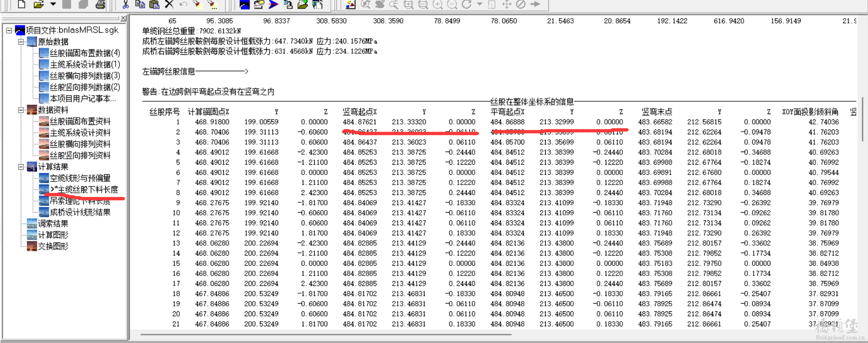Click the 平弯起点X column header
This screenshot has height=343, width=868.
pyautogui.click(x=508, y=112)
